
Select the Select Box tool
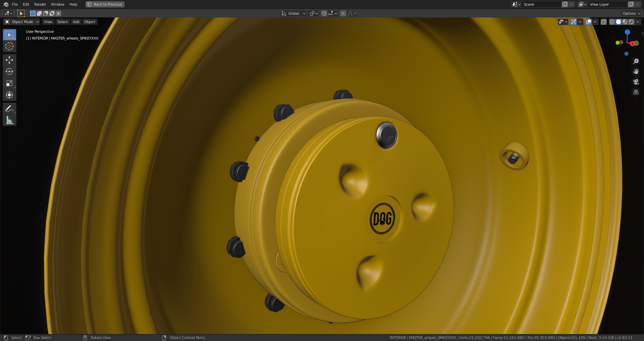[9, 35]
